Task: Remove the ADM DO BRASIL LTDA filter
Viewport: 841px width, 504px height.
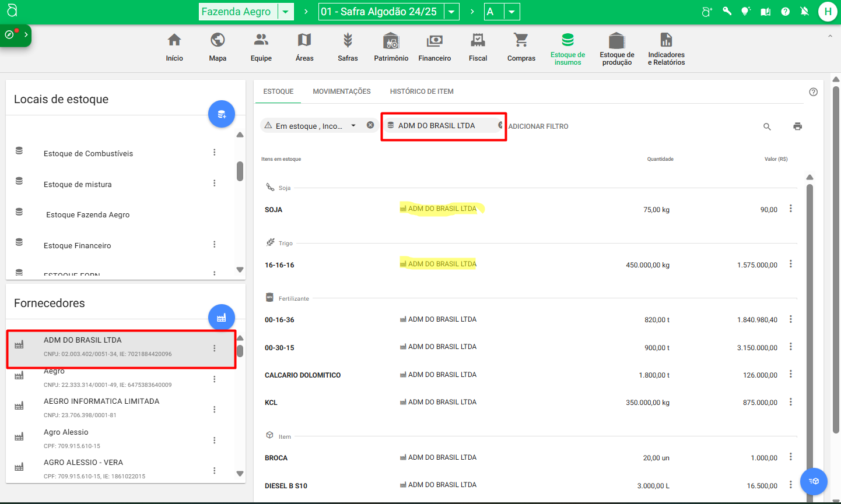Action: coord(500,125)
